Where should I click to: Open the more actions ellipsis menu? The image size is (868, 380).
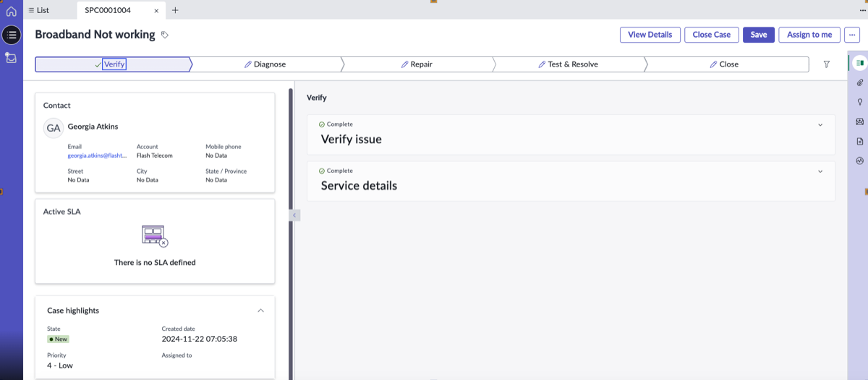[x=852, y=35]
